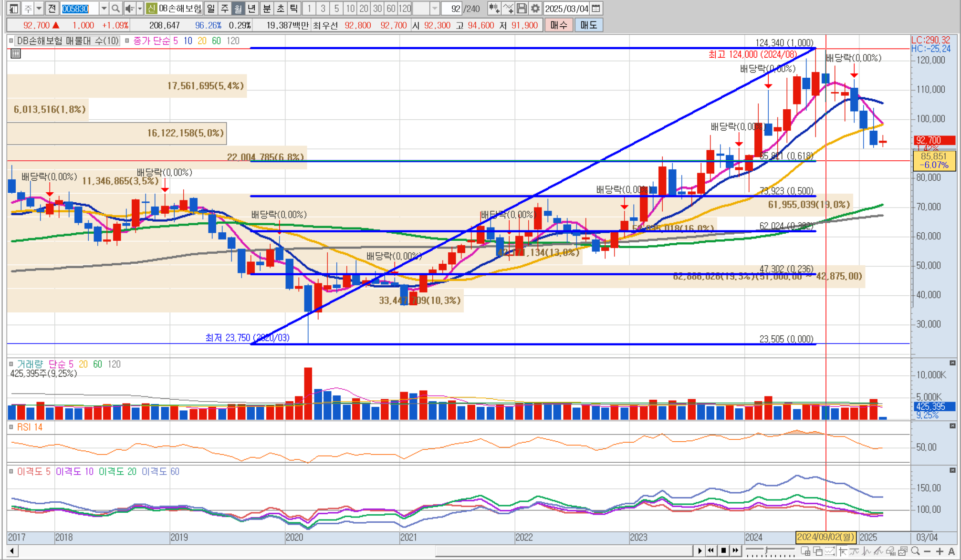Click the speaker sound icon in toolbar
This screenshot has height=560, width=961.
pos(129,9)
